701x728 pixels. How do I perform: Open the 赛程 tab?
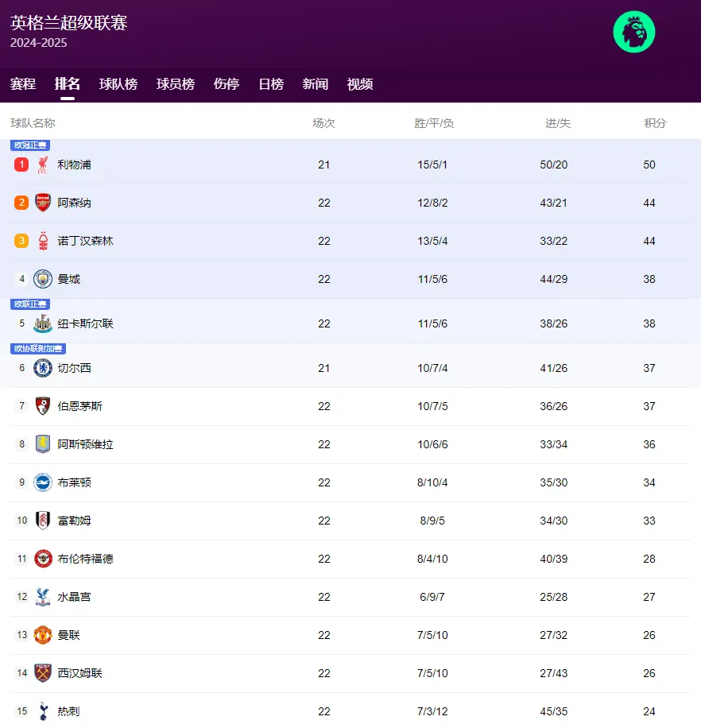pyautogui.click(x=23, y=84)
